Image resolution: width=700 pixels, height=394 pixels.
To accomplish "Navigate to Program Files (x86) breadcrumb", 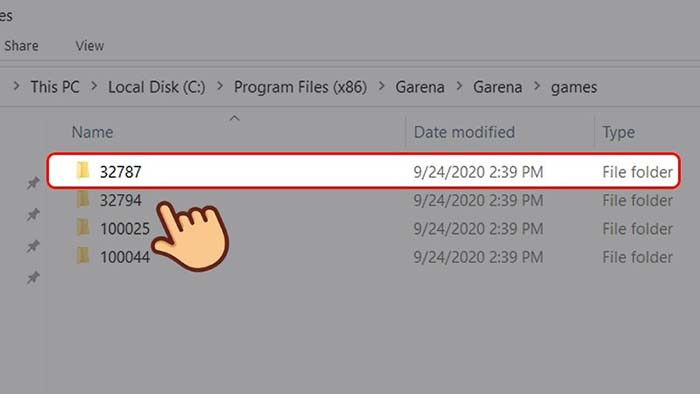I will point(300,87).
